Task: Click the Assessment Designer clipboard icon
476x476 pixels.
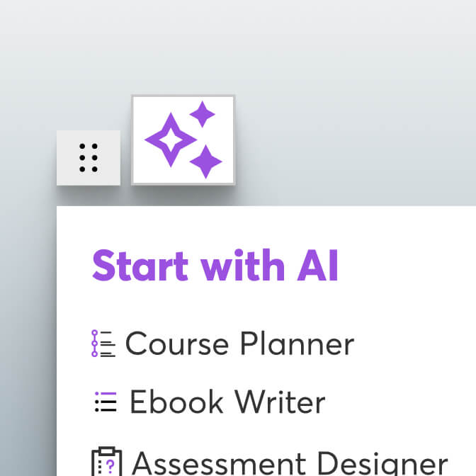Action: [x=106, y=461]
